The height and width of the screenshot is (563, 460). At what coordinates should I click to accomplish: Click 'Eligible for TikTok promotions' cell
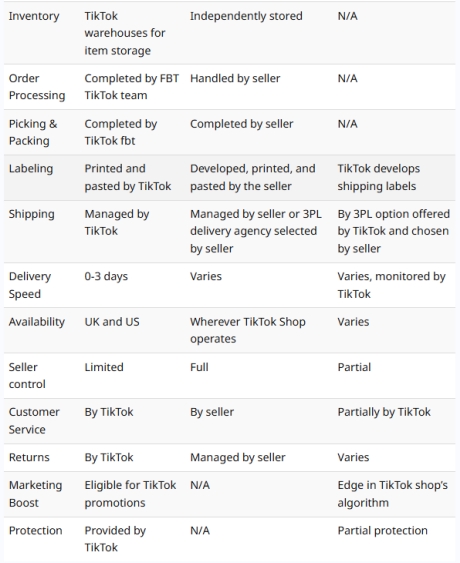[x=130, y=494]
